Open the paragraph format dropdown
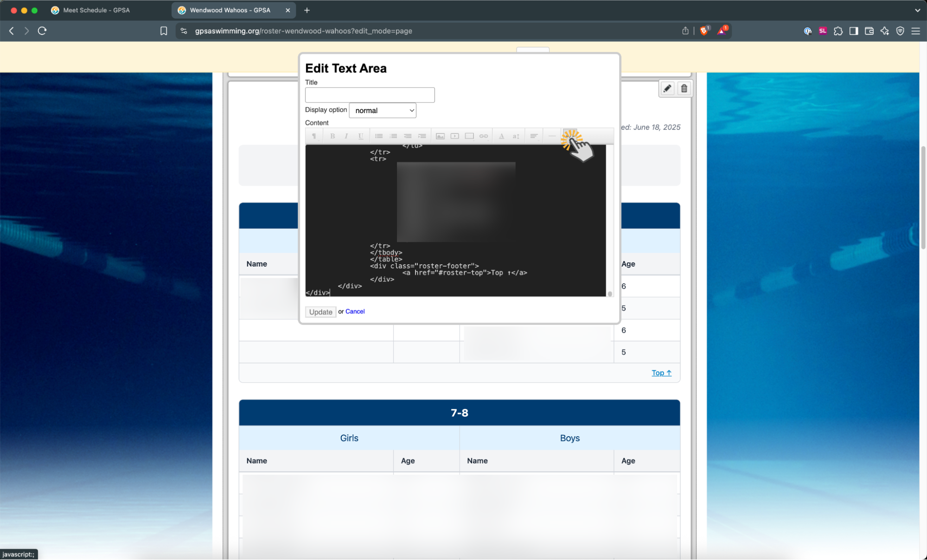This screenshot has height=560, width=927. [314, 136]
